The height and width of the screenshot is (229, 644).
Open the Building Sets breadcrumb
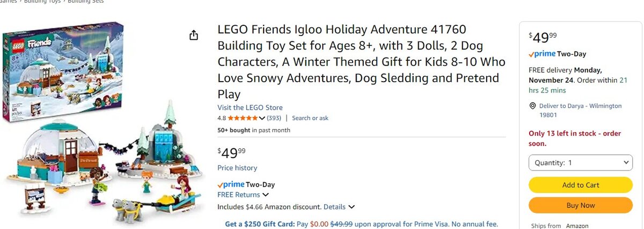click(x=86, y=2)
